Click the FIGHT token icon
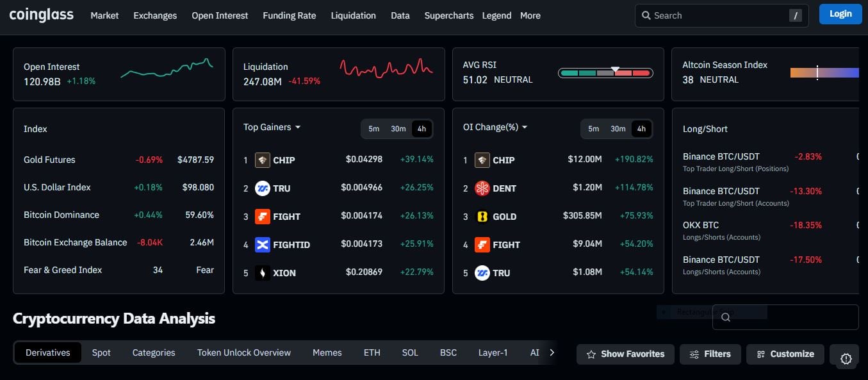This screenshot has width=868, height=380. tap(262, 216)
